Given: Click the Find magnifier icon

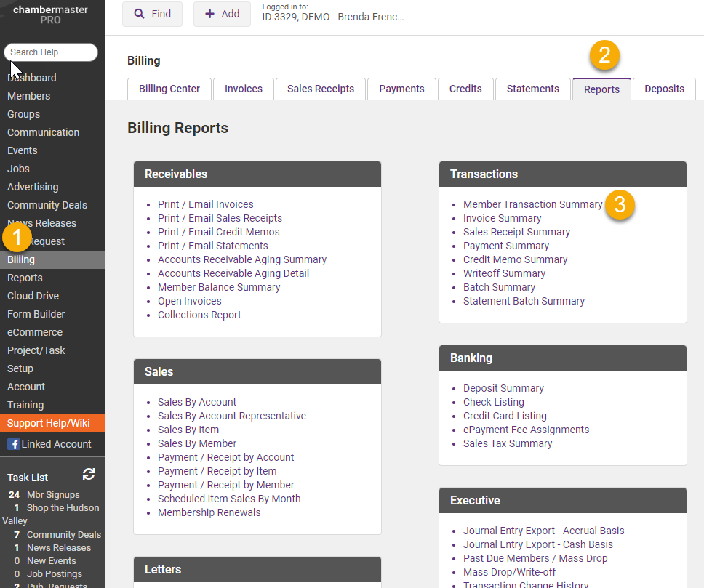Looking at the screenshot, I should pos(137,14).
